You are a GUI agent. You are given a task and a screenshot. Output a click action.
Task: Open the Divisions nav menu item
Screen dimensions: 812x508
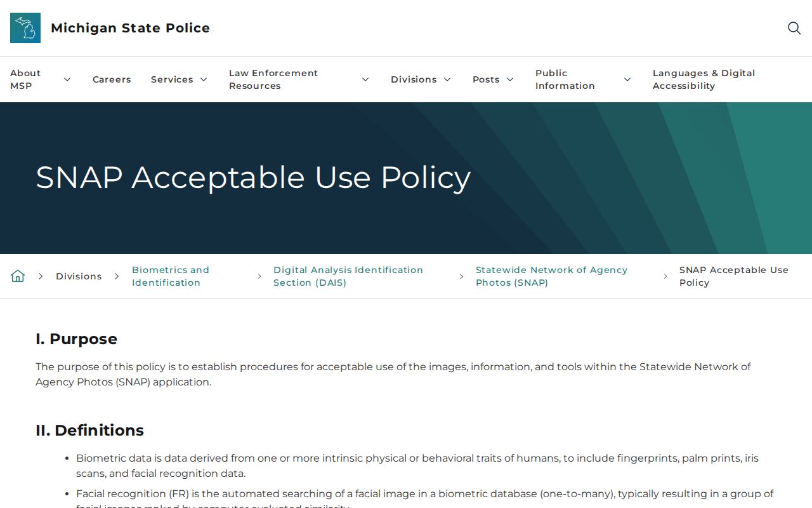pos(414,79)
